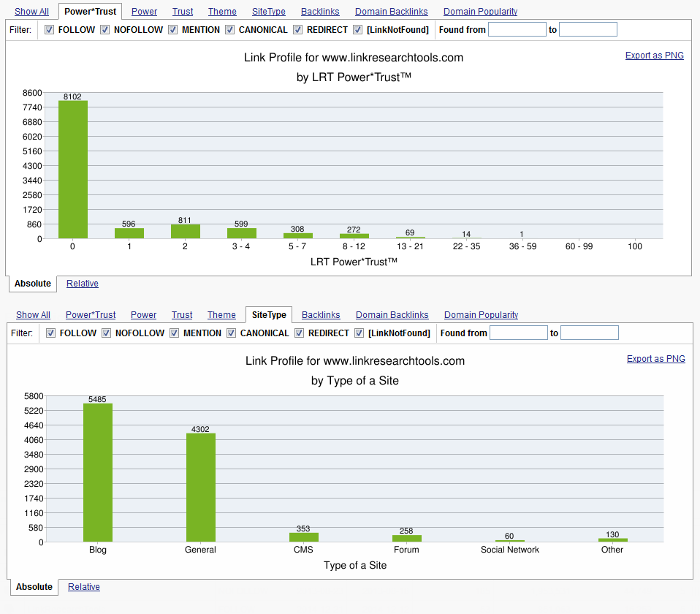This screenshot has width=700, height=614.
Task: Switch to Power*Trust tab in SiteType panel
Action: tap(91, 315)
